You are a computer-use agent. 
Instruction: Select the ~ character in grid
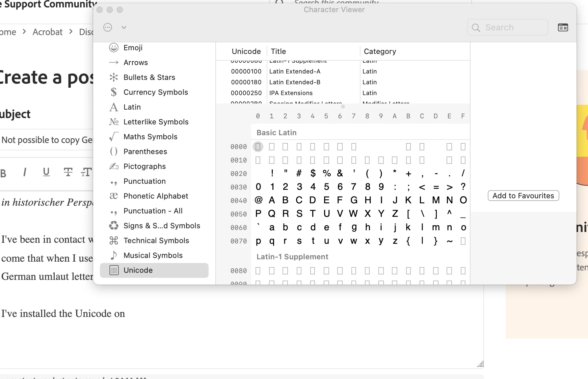click(x=449, y=241)
